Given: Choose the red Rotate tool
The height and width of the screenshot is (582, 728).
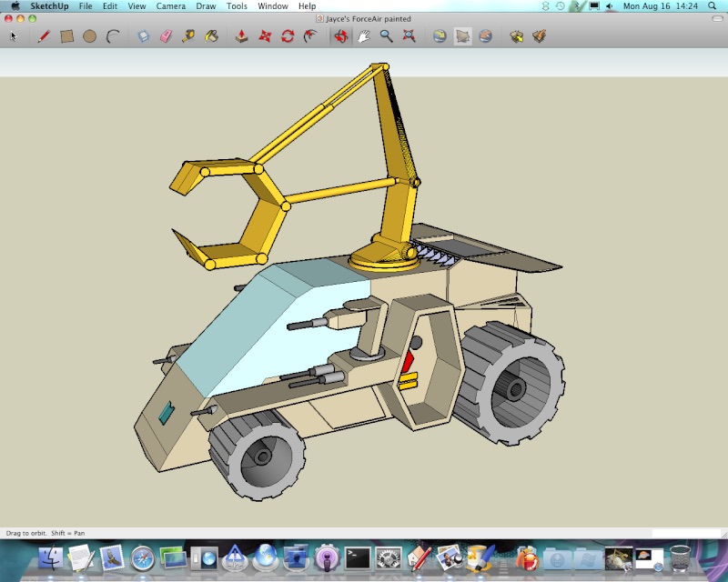Looking at the screenshot, I should tap(288, 36).
